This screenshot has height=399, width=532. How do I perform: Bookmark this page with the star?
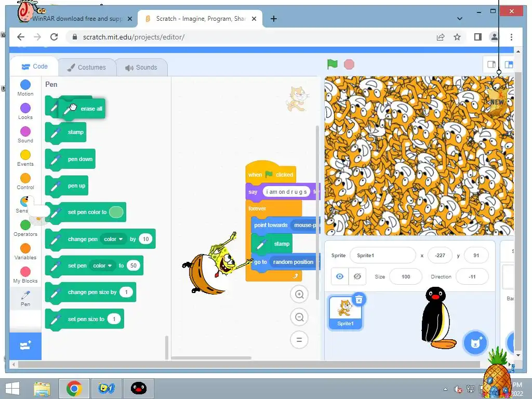pyautogui.click(x=457, y=37)
